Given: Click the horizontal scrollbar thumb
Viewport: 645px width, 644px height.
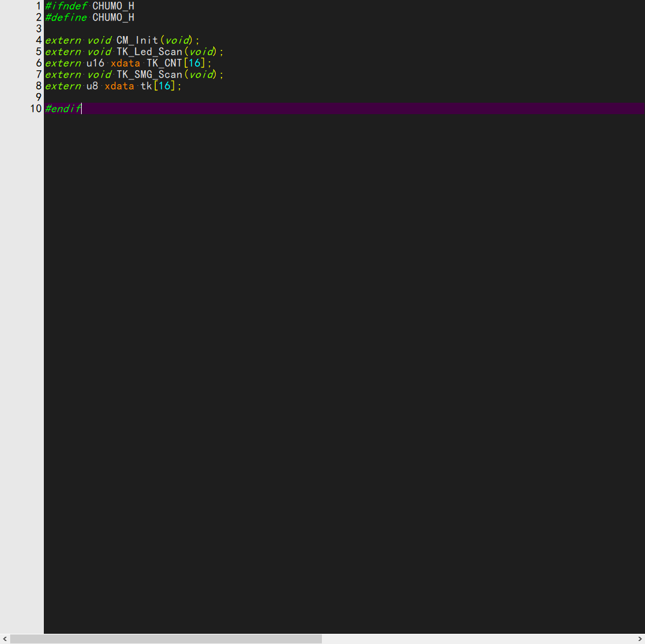Looking at the screenshot, I should tap(166, 639).
